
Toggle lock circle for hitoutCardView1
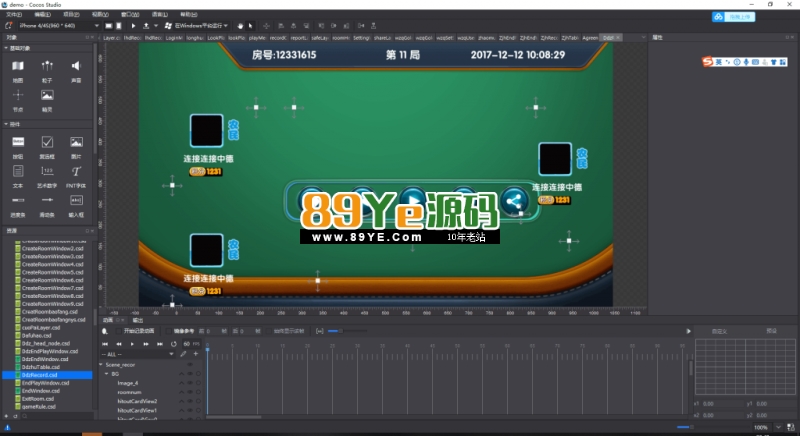click(x=198, y=410)
